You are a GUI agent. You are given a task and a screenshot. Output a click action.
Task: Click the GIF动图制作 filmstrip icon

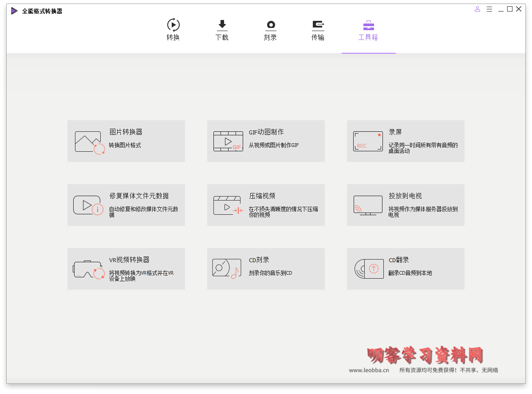pos(228,142)
